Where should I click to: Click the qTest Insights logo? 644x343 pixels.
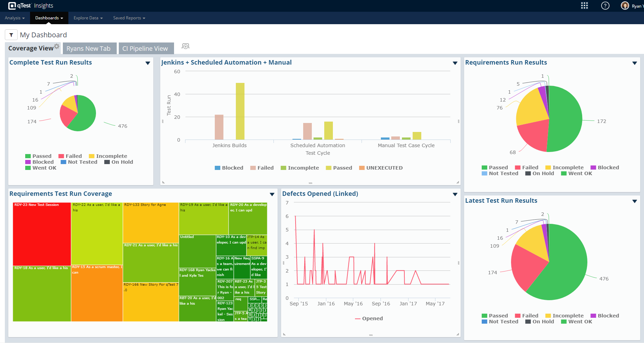30,6
